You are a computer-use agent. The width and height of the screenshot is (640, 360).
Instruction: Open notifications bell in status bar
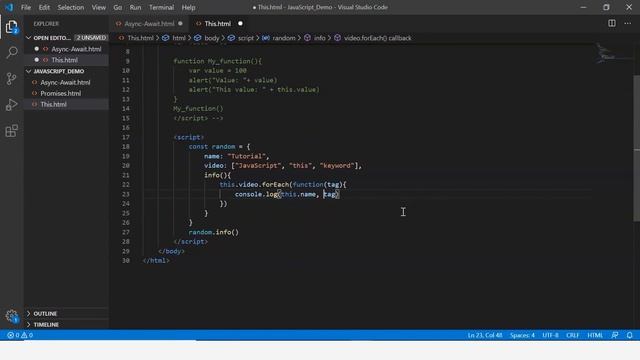tap(629, 335)
